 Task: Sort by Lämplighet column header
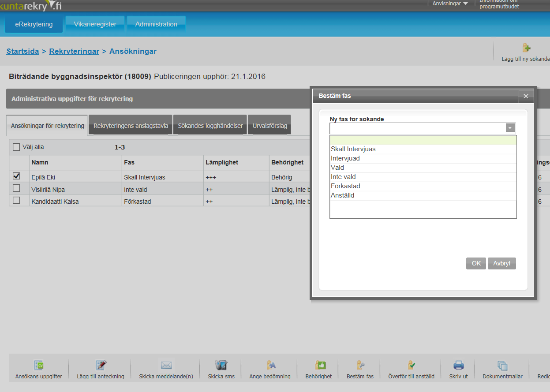point(222,162)
